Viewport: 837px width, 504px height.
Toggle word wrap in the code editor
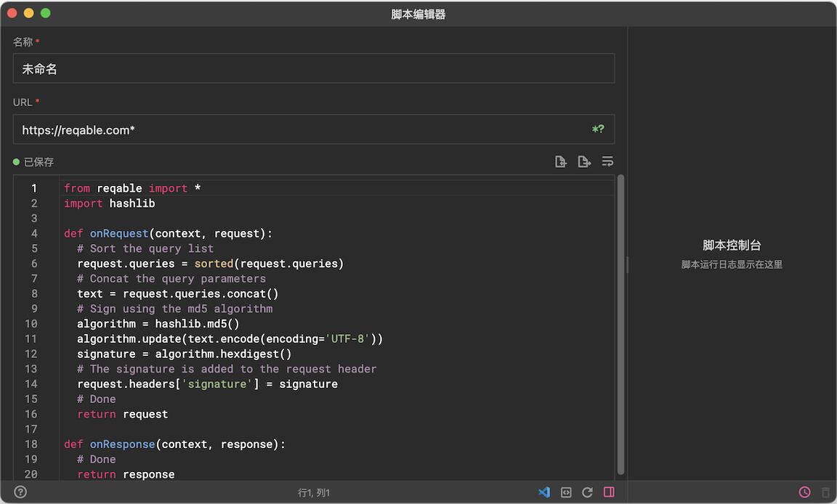click(607, 162)
